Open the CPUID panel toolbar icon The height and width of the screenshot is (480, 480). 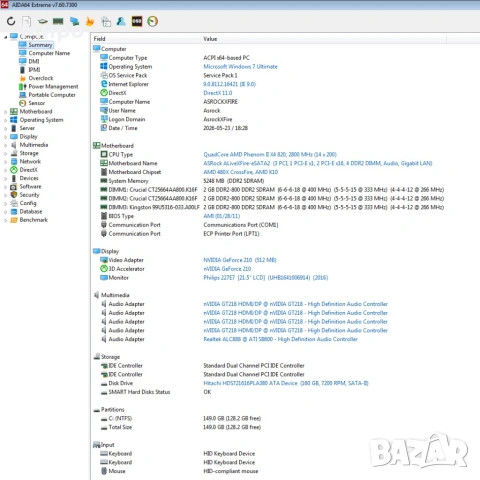(x=106, y=22)
